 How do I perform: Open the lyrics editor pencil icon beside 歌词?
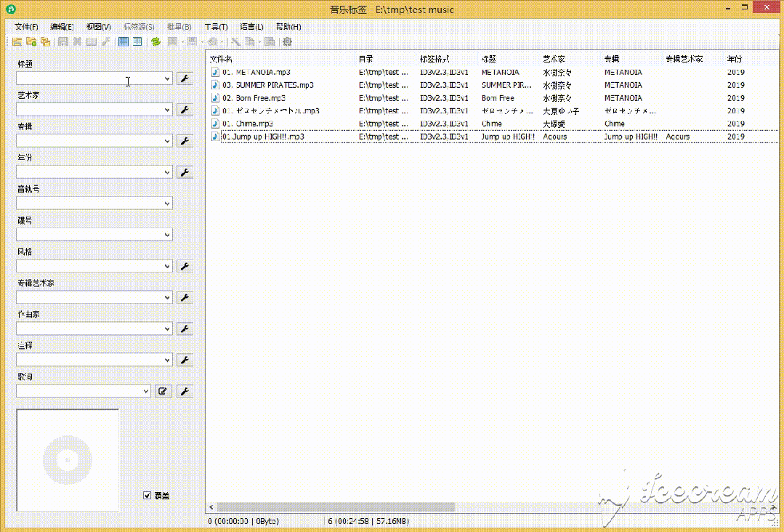163,390
